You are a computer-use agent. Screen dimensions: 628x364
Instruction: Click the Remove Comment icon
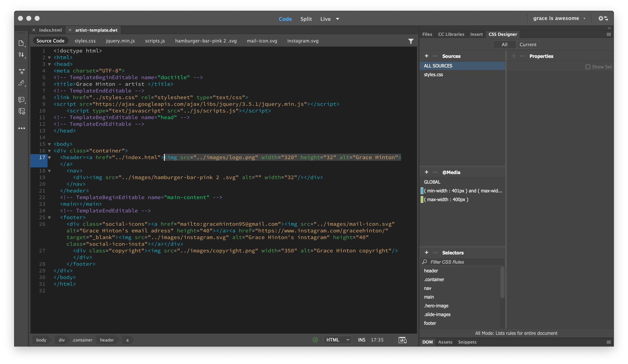pyautogui.click(x=22, y=111)
